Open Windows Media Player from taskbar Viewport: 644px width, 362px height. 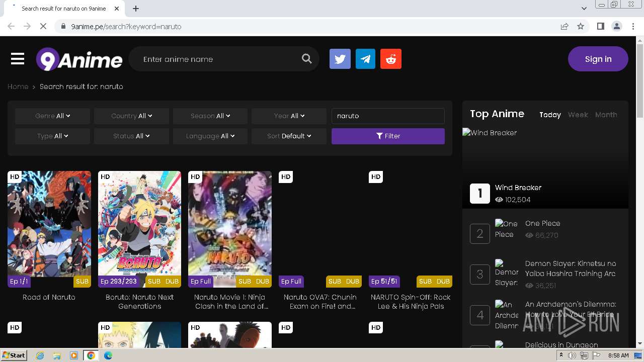[74, 355]
